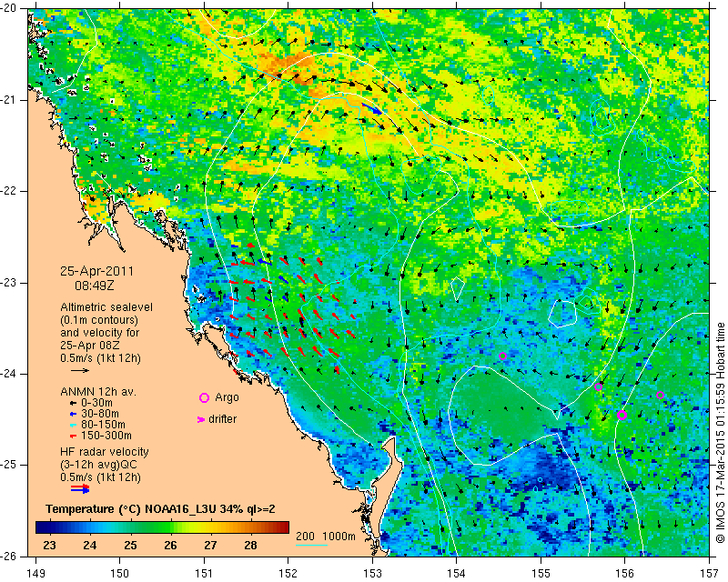The image size is (728, 582).
Task: Click the 'HF radar velocity' legend heading
Action: 105,452
